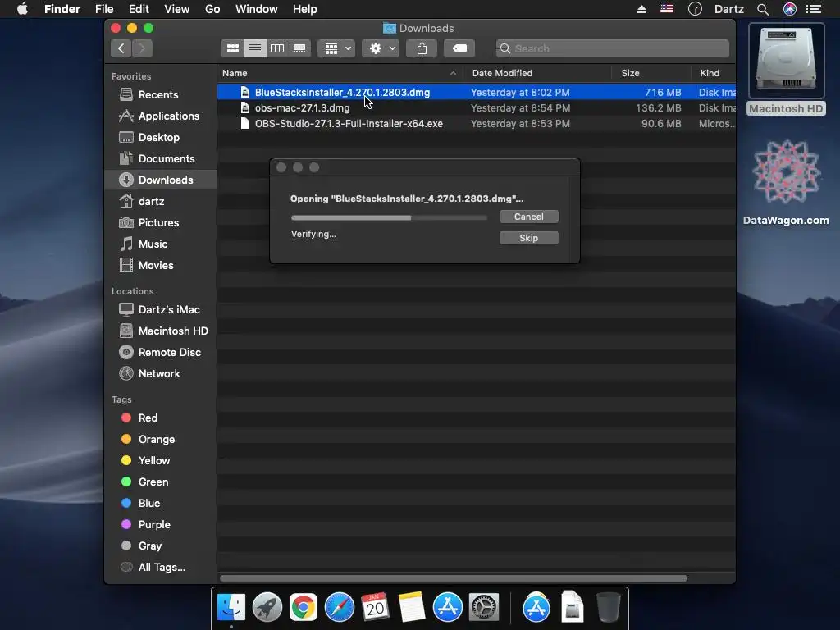
Task: Select BlueStacksInstaller_4.270.1.2803.dmg file
Action: click(477, 93)
